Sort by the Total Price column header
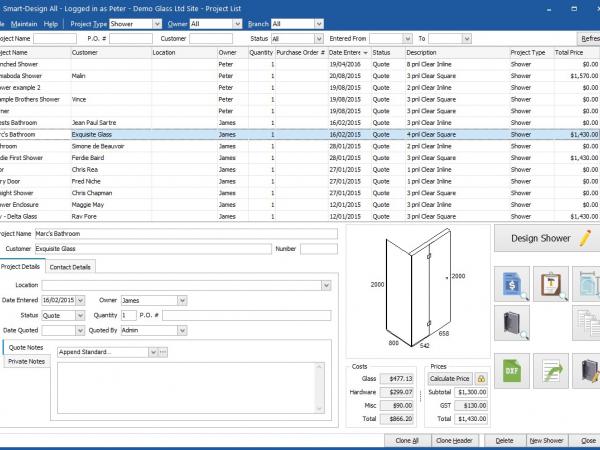This screenshot has height=450, width=600. [577, 52]
